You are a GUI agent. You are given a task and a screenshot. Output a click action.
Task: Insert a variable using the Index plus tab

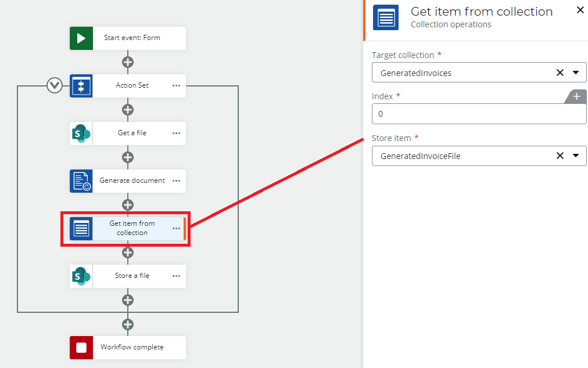pyautogui.click(x=576, y=97)
